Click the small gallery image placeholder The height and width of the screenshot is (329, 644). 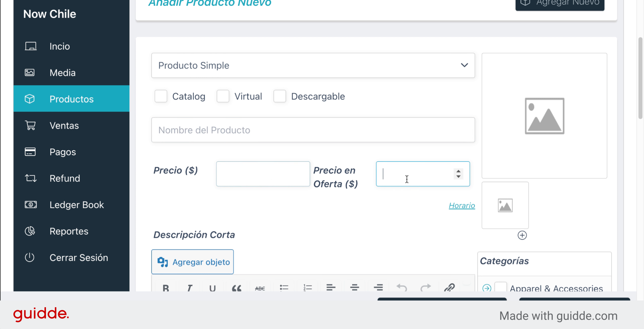(x=505, y=205)
